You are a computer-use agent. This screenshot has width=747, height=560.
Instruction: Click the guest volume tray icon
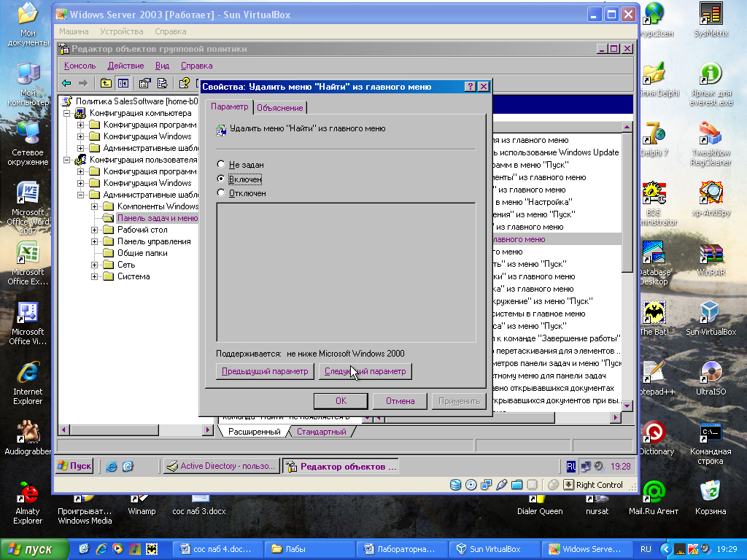click(x=599, y=466)
